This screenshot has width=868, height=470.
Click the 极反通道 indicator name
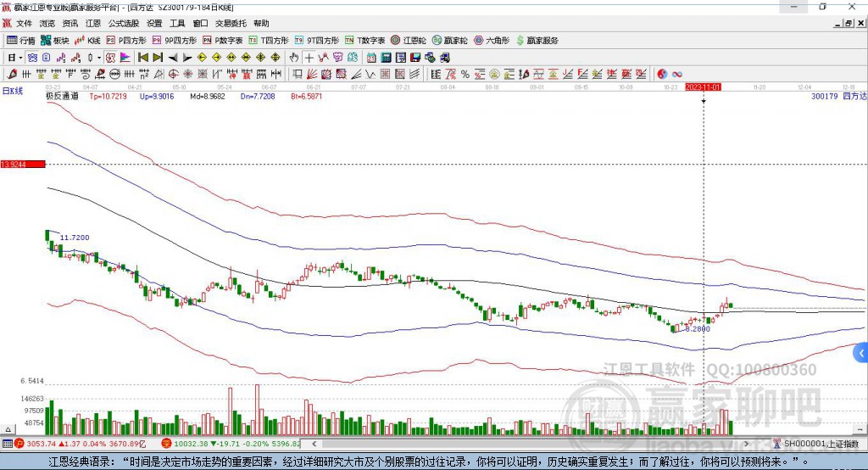tap(62, 97)
